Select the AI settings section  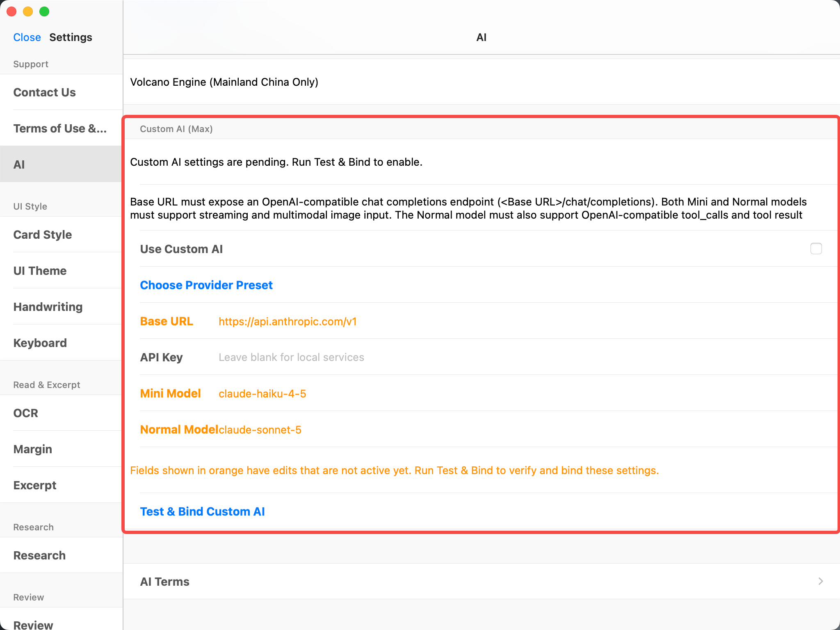click(62, 164)
